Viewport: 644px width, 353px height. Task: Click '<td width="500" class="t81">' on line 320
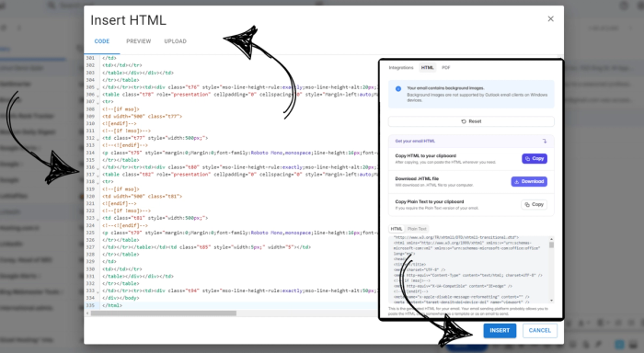click(x=142, y=197)
